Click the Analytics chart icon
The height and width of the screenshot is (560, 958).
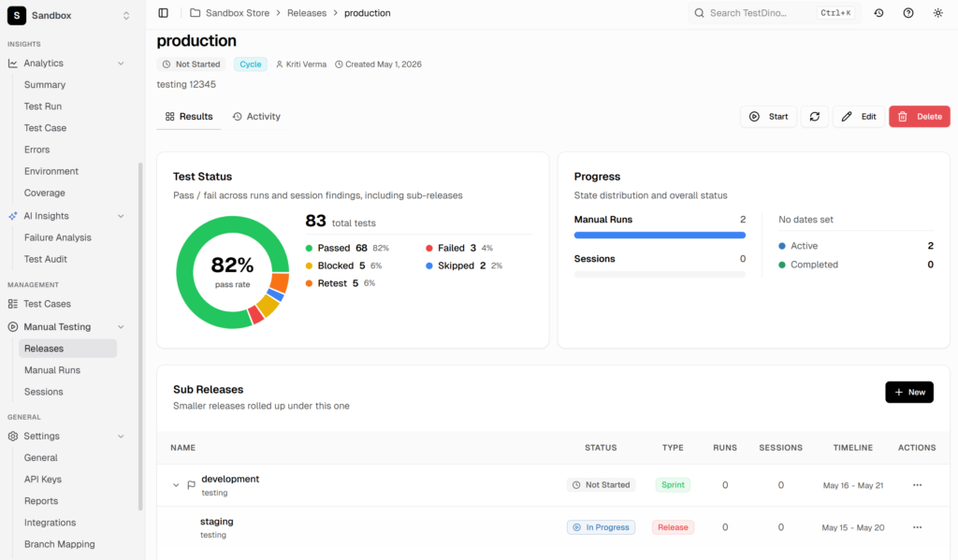[13, 63]
